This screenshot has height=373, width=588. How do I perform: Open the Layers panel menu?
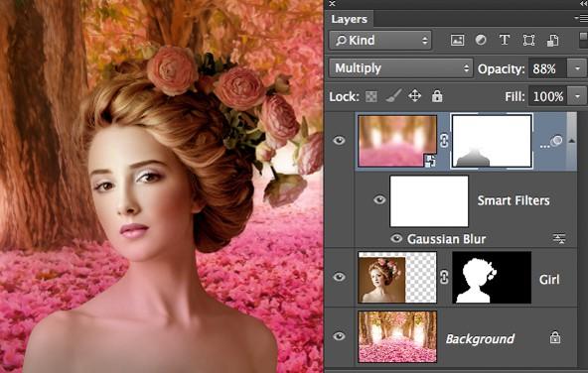pos(580,18)
